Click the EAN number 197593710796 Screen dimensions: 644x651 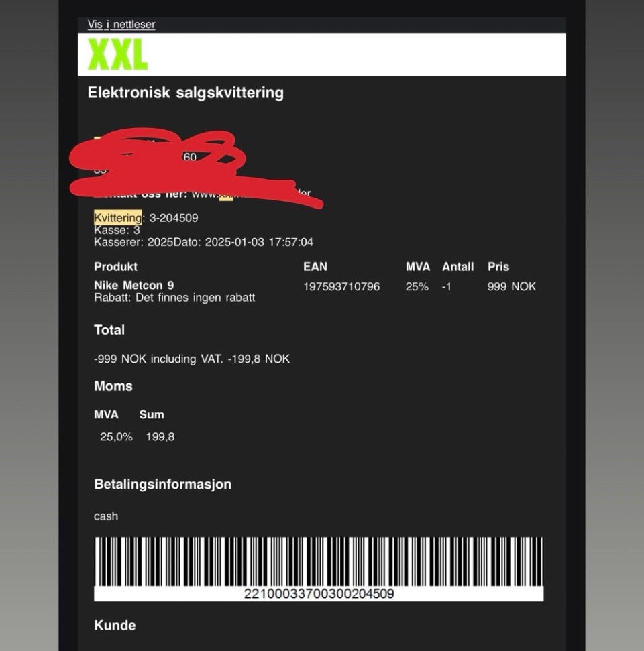pos(341,286)
